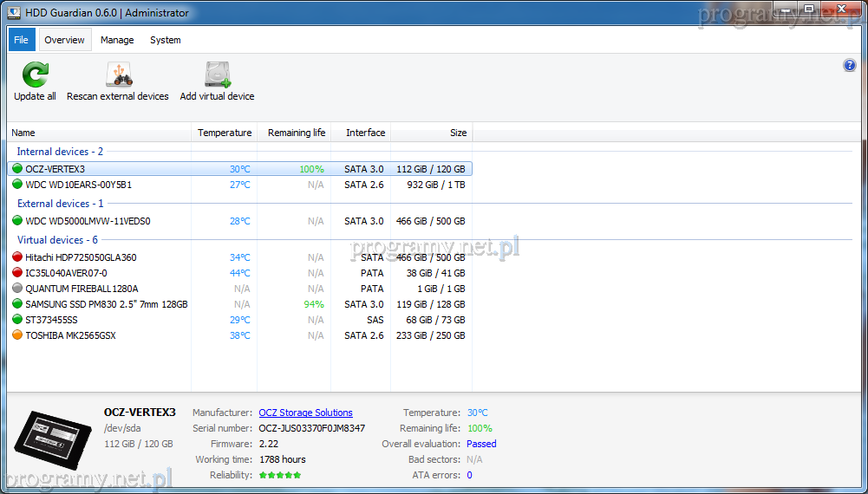
Task: Select the WDC WD10EARS-00Y5B1 drive row
Action: (x=78, y=185)
